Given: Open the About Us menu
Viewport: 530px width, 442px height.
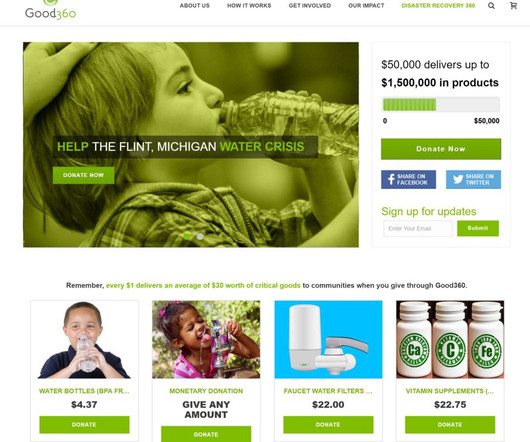Looking at the screenshot, I should point(195,6).
